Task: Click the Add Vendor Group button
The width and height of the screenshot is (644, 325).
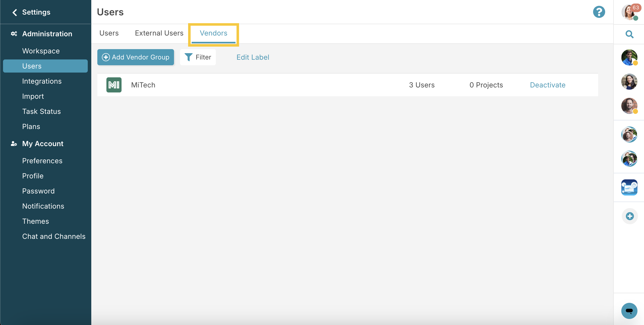Action: [135, 57]
